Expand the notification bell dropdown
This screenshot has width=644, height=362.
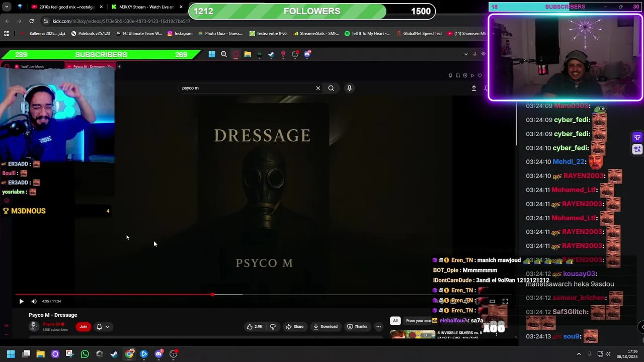click(103, 326)
